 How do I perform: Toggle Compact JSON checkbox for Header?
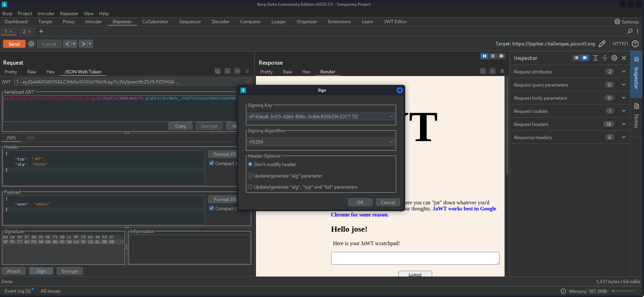tap(212, 163)
